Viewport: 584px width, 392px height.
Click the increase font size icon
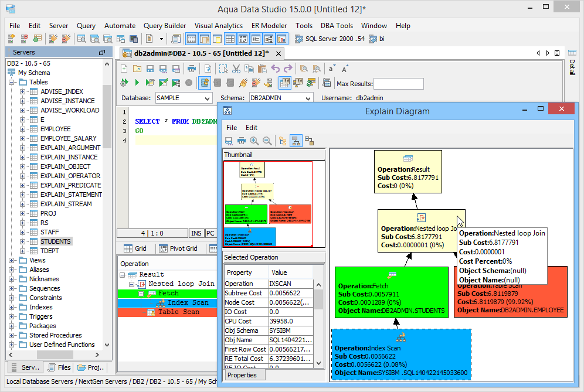coord(345,69)
